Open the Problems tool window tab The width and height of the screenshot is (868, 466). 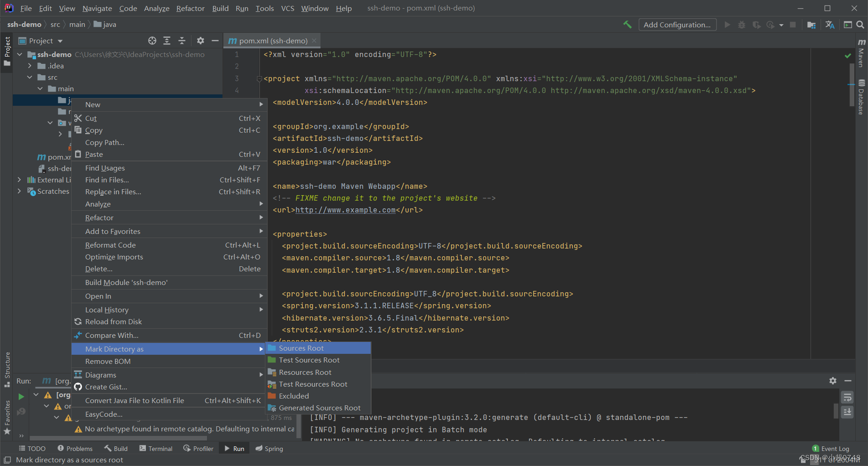tap(75, 449)
